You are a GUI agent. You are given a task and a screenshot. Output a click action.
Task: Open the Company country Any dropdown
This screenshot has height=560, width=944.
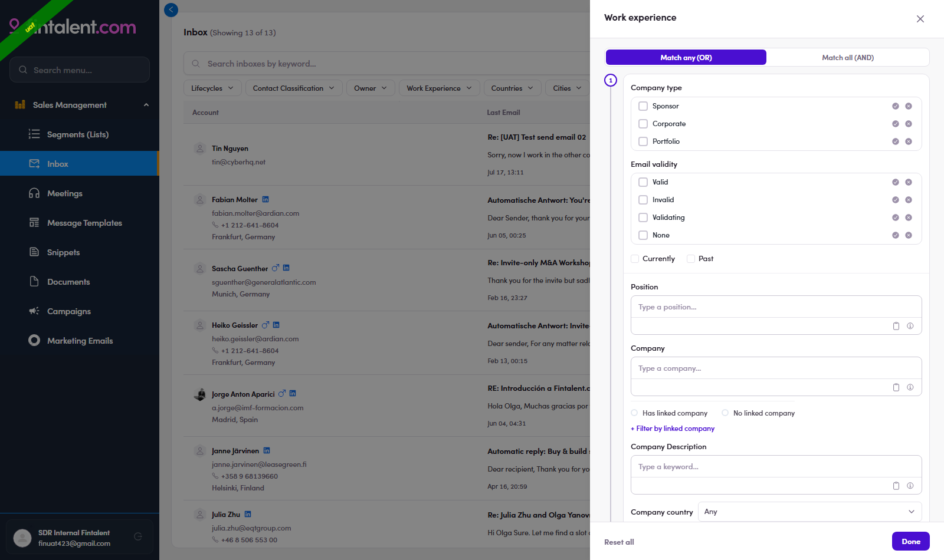click(x=809, y=512)
